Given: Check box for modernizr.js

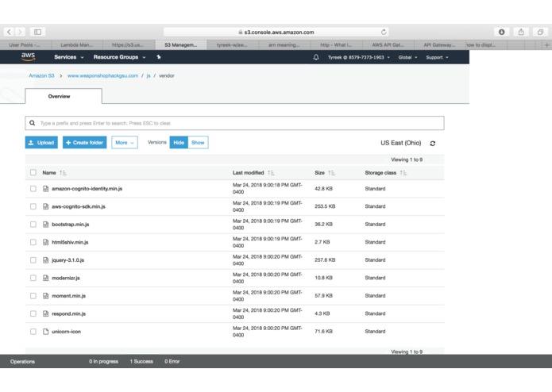Looking at the screenshot, I should pyautogui.click(x=33, y=278).
